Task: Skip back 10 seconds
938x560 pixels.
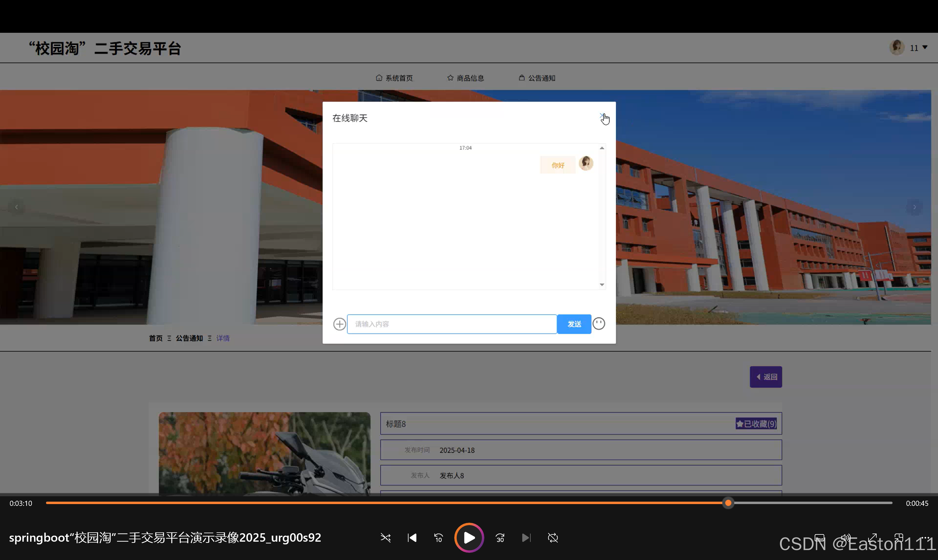Action: tap(438, 537)
